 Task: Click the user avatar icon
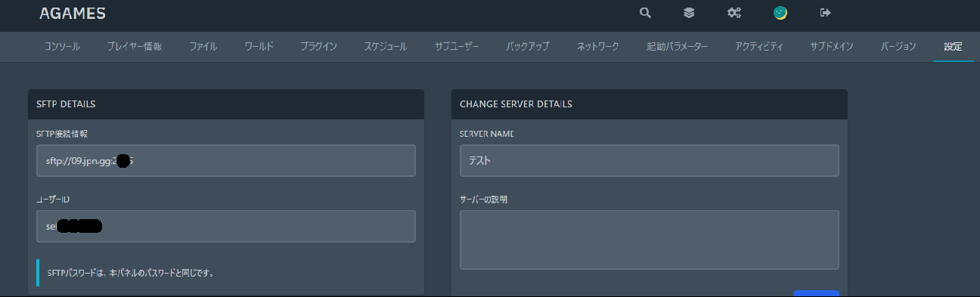coord(780,13)
